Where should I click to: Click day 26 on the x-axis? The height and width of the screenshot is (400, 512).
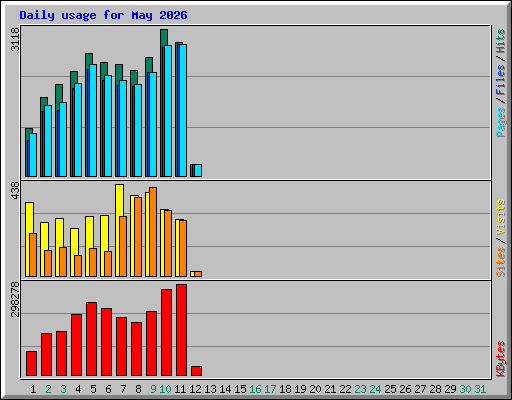pos(405,389)
